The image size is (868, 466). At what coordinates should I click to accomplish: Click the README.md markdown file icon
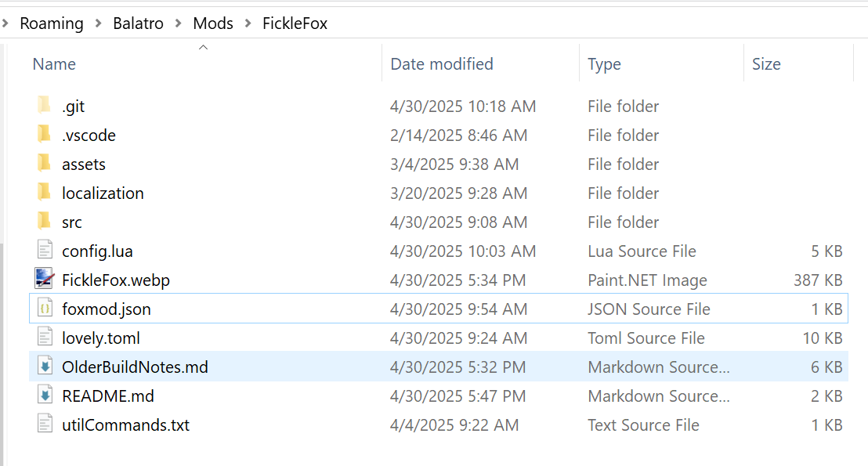[45, 396]
